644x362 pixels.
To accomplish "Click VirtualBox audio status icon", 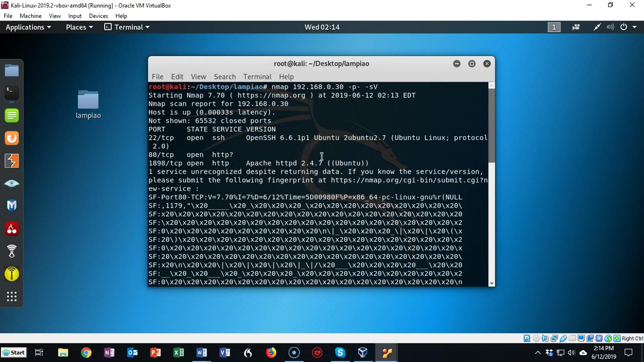I will coord(545,338).
